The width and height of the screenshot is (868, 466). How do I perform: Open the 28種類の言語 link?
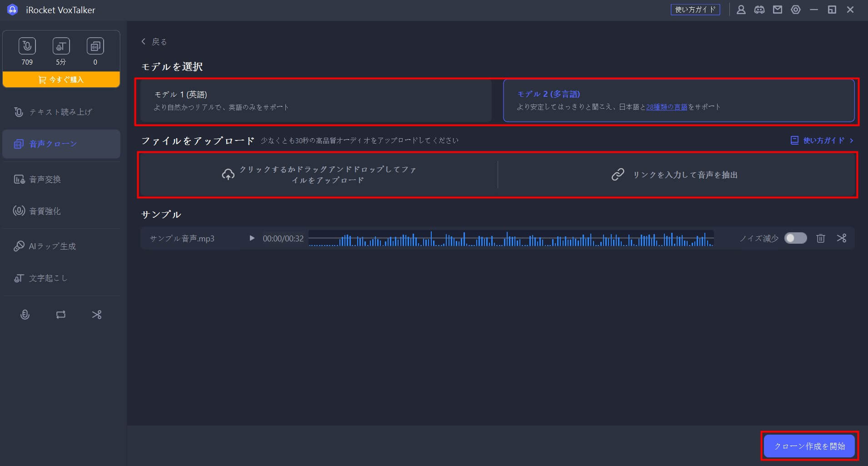[667, 107]
